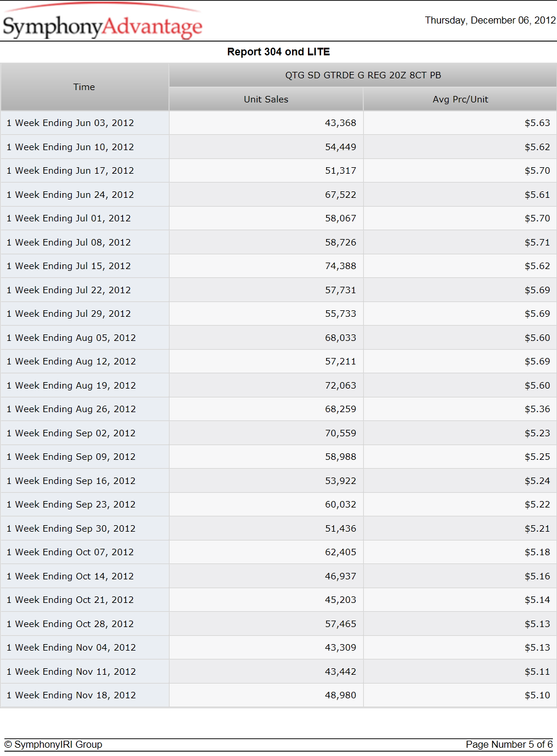557x756 pixels.
Task: Click unit sales value 43,368
Action: [x=341, y=123]
